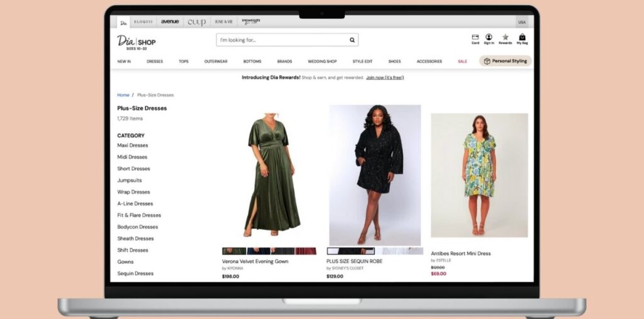This screenshot has height=319, width=644.
Task: Click the $129.00 price text
Action: [335, 277]
